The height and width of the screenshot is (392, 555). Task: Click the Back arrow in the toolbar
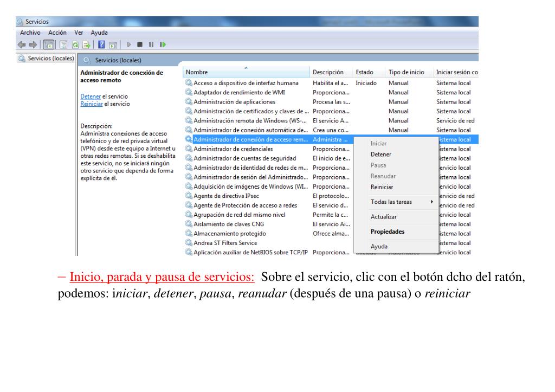pyautogui.click(x=22, y=44)
